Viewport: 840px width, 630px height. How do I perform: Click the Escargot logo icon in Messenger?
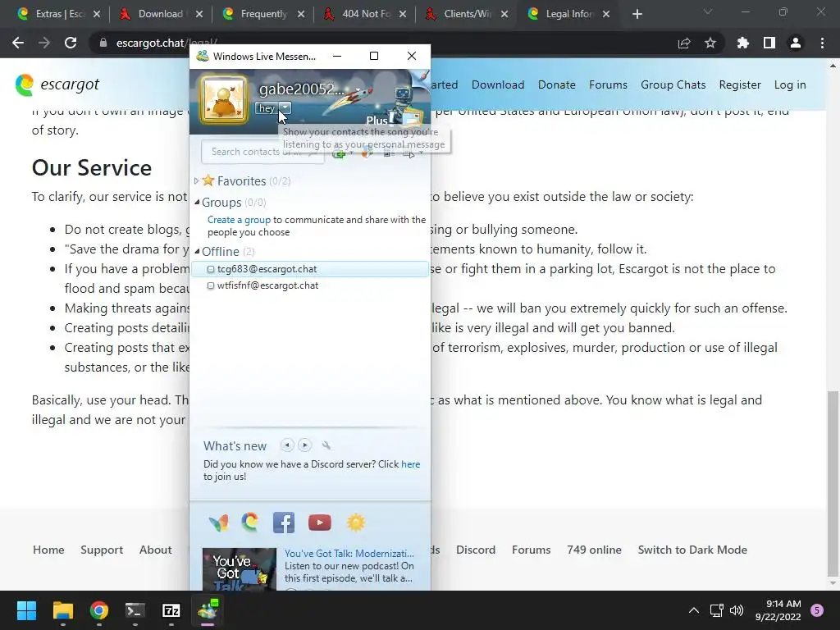point(249,522)
